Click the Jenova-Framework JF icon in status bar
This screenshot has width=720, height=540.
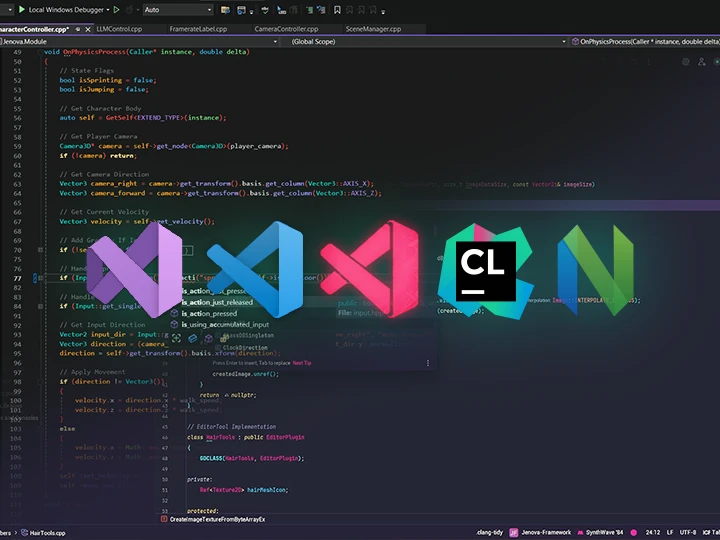[x=513, y=533]
